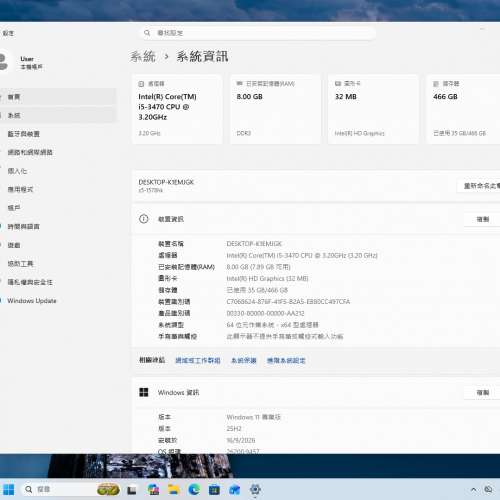
Task: Click the rename this PC button
Action: coord(479,186)
